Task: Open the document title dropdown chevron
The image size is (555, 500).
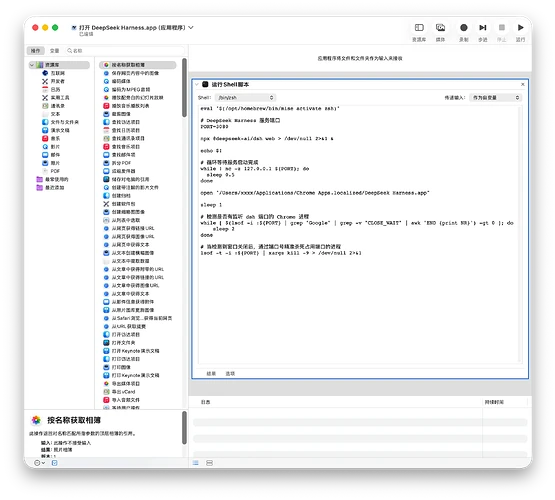Action: point(191,28)
